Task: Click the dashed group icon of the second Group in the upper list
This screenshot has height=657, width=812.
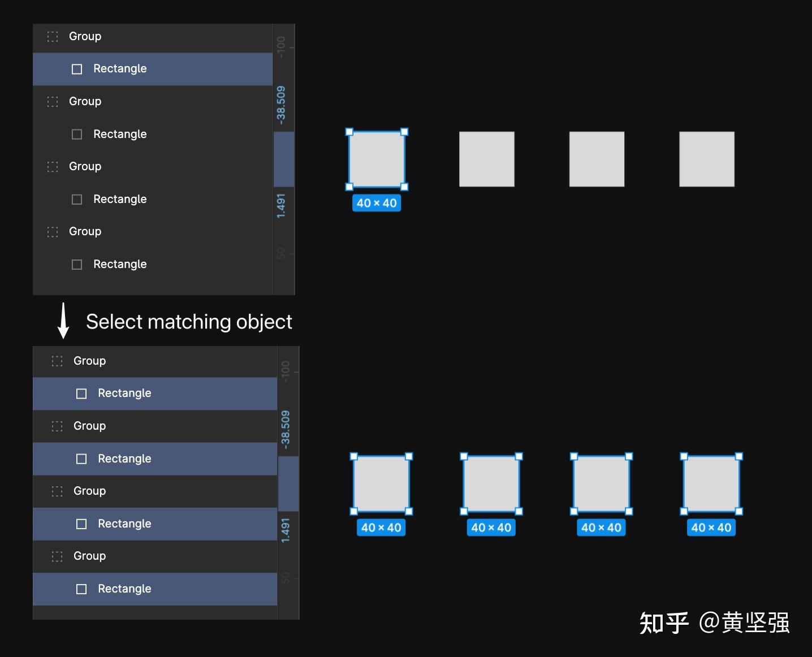Action: (53, 102)
